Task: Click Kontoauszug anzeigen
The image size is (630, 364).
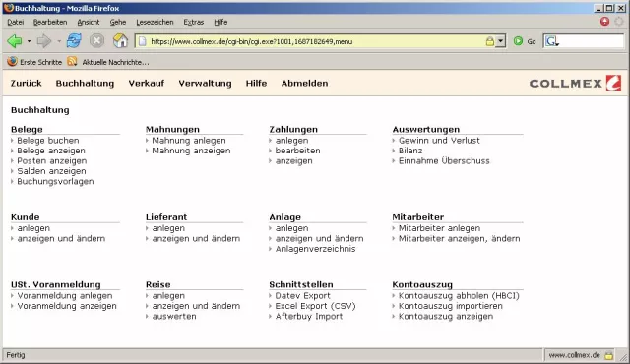Action: click(446, 316)
